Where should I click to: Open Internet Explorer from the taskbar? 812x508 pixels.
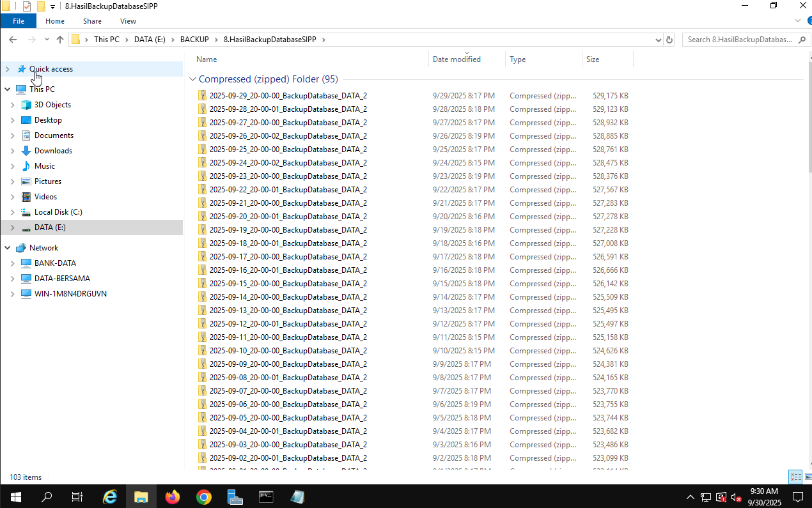[x=110, y=496]
